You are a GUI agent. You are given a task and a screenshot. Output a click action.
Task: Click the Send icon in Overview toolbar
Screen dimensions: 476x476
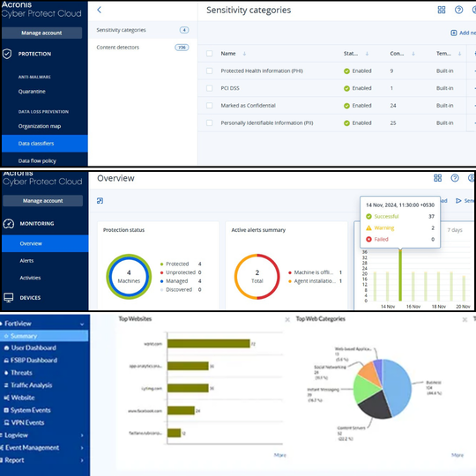(458, 201)
